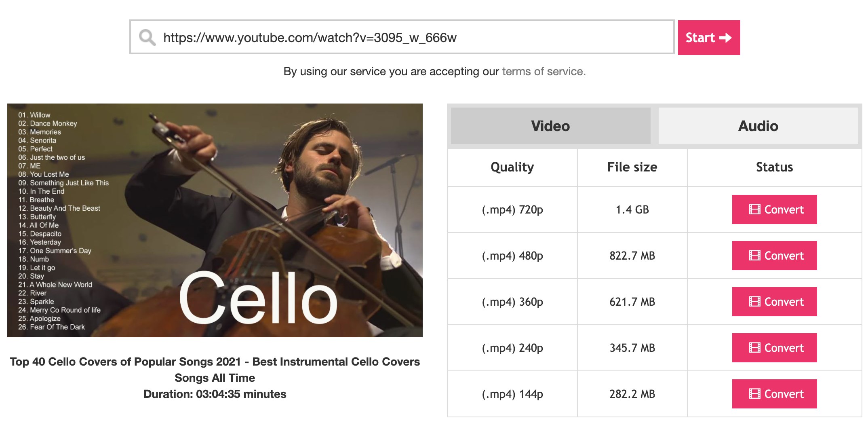868x423 pixels.
Task: Start converting the 360p mp4
Action: click(x=774, y=302)
